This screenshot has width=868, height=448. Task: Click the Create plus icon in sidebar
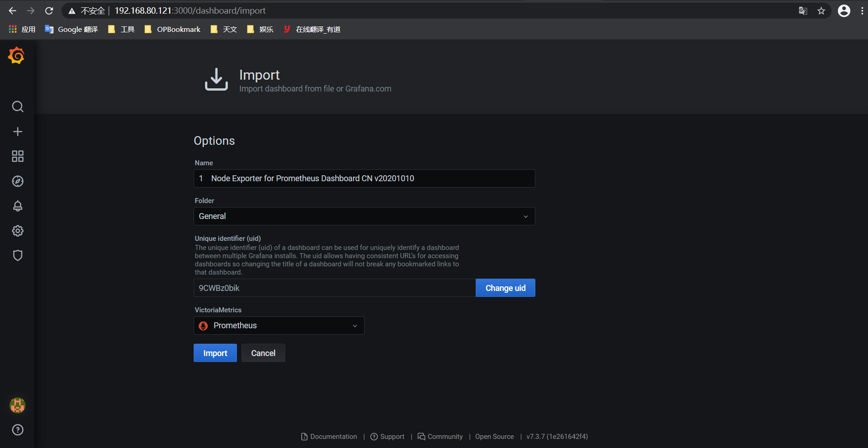click(x=17, y=132)
